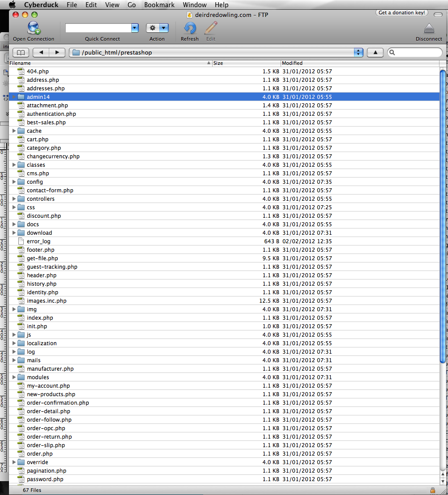Screen dimensions: 448x495
Task: Select the guest-tracking.php file name
Action: coord(52,267)
